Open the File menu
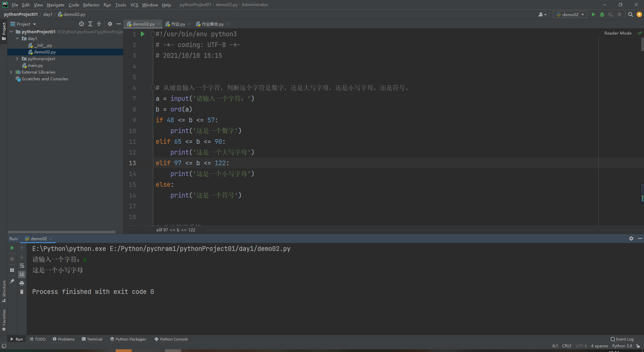This screenshot has height=352, width=644. [x=15, y=5]
